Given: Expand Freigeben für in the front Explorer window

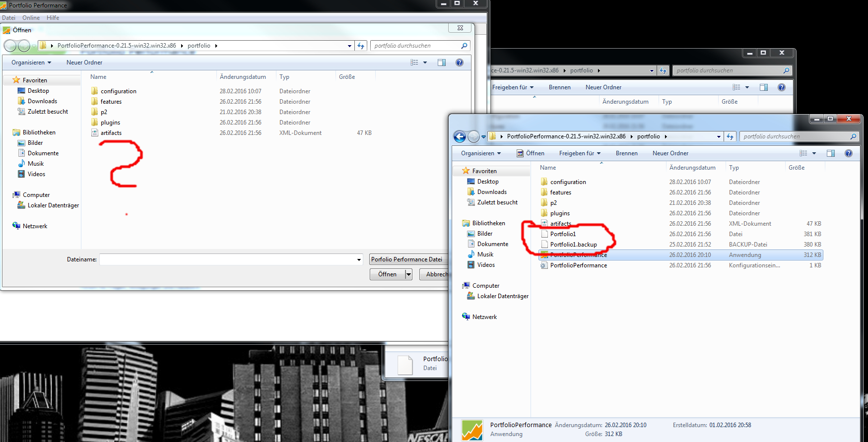Looking at the screenshot, I should [580, 153].
